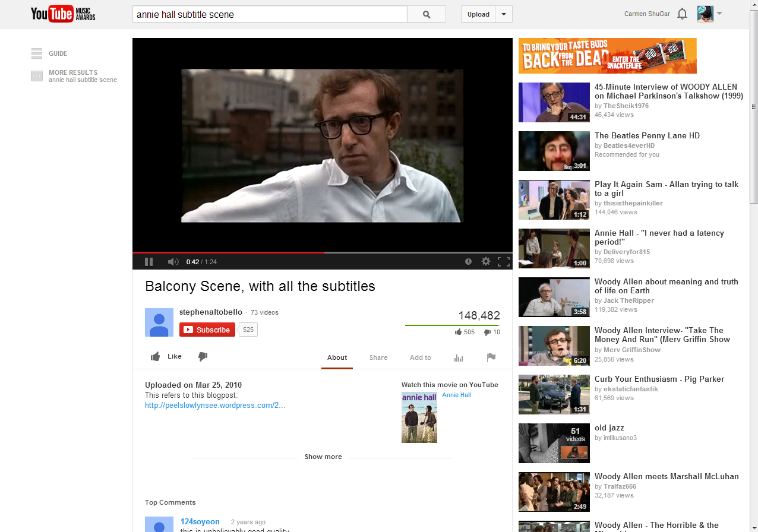Switch the player to fullscreen
Screen dimensions: 758x532
pos(504,261)
